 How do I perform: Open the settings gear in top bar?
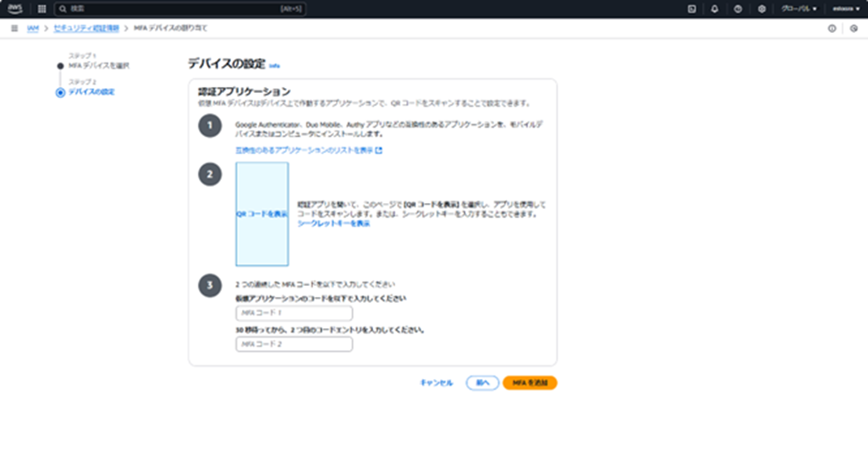pyautogui.click(x=761, y=8)
